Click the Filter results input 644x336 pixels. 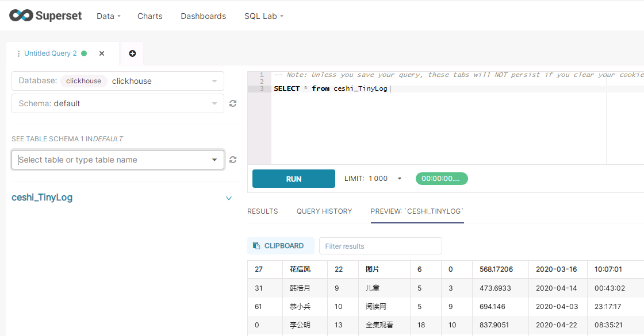[x=380, y=246]
